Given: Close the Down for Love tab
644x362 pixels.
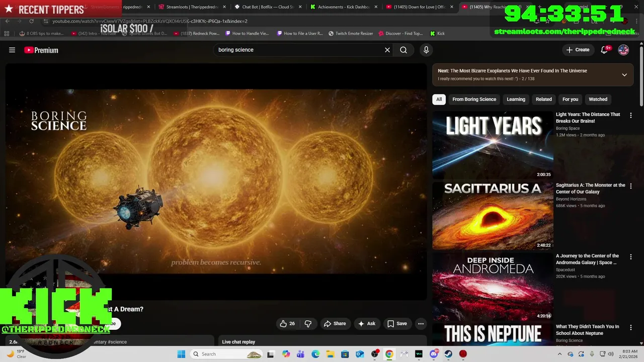Looking at the screenshot, I should 451,7.
